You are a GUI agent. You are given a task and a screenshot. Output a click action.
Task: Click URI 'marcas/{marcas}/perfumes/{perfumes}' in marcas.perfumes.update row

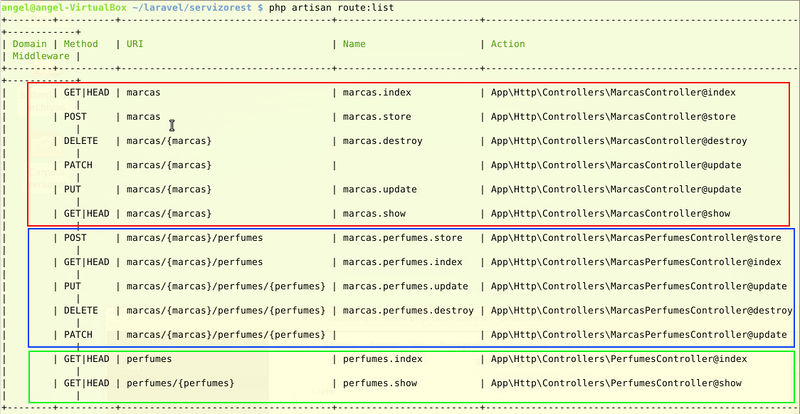(226, 286)
